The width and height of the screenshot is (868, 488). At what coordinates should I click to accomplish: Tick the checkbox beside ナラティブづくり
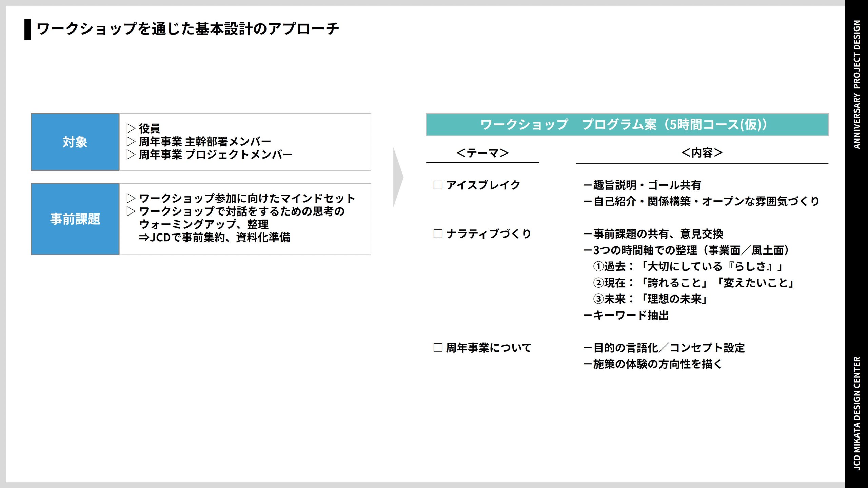[x=438, y=234]
